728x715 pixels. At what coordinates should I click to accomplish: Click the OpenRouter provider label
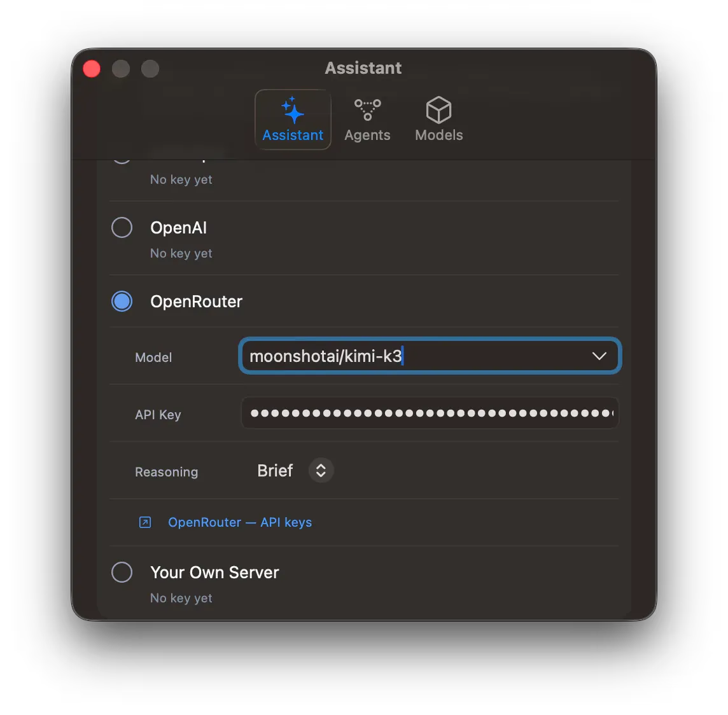click(197, 302)
